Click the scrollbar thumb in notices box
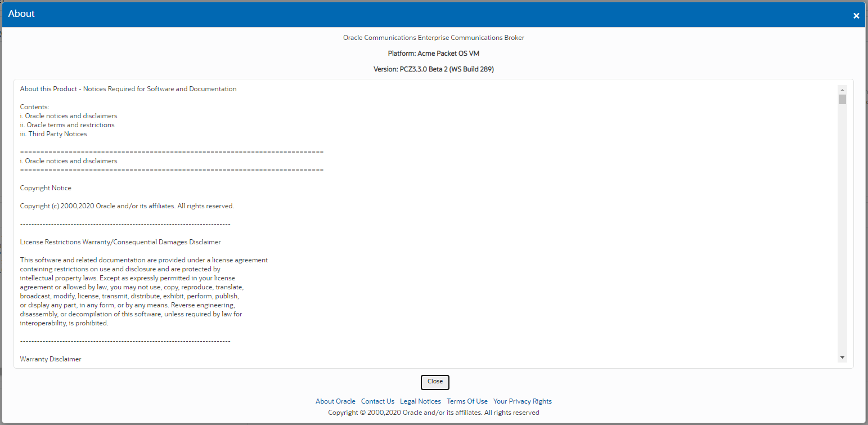The image size is (868, 425). [842, 100]
